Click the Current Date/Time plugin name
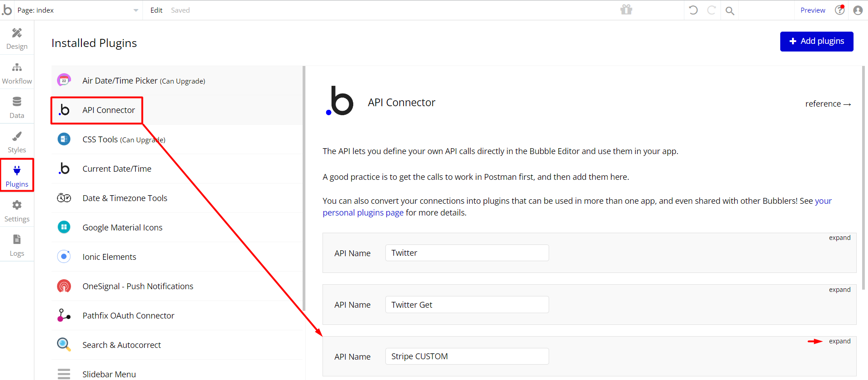 (117, 169)
